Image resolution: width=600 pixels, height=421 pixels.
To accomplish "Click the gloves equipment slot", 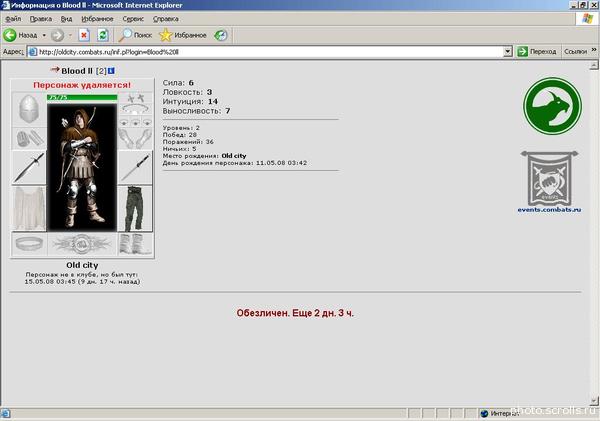I will pyautogui.click(x=135, y=139).
